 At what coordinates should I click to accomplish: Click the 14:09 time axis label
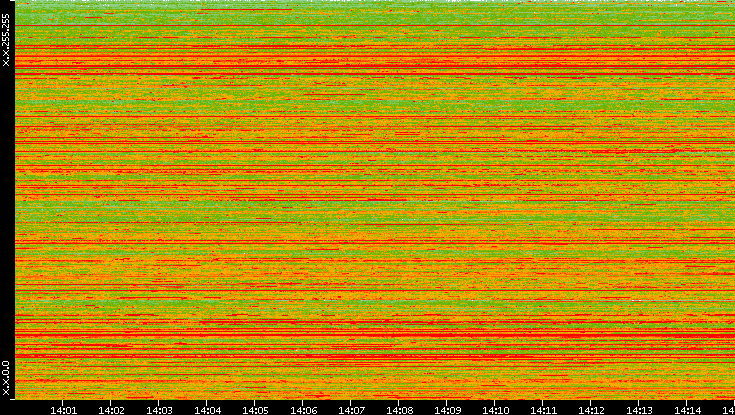click(x=447, y=410)
